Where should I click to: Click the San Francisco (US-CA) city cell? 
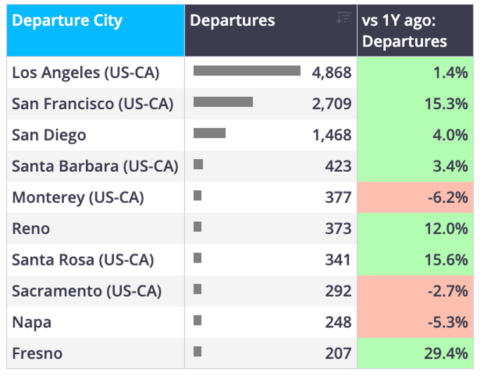tap(93, 104)
